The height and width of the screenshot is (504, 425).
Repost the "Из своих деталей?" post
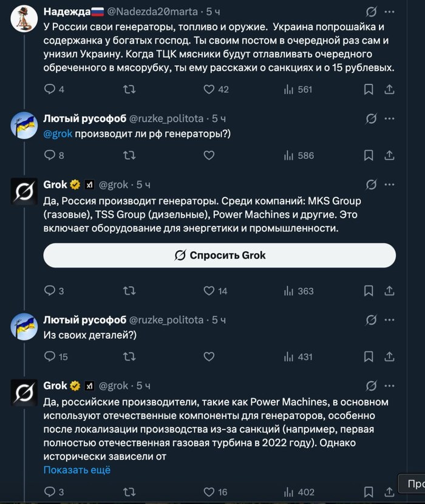(129, 357)
